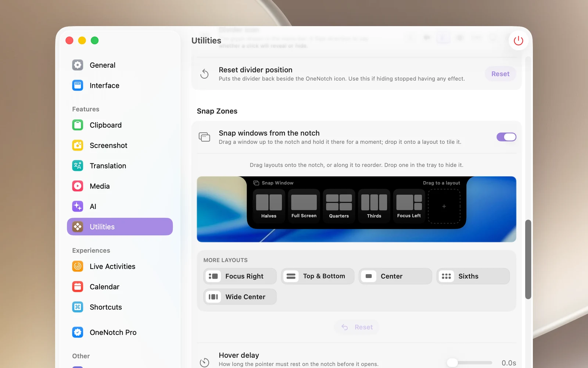The width and height of the screenshot is (588, 368).
Task: Click the reset divider circular arrow icon
Action: tap(204, 74)
